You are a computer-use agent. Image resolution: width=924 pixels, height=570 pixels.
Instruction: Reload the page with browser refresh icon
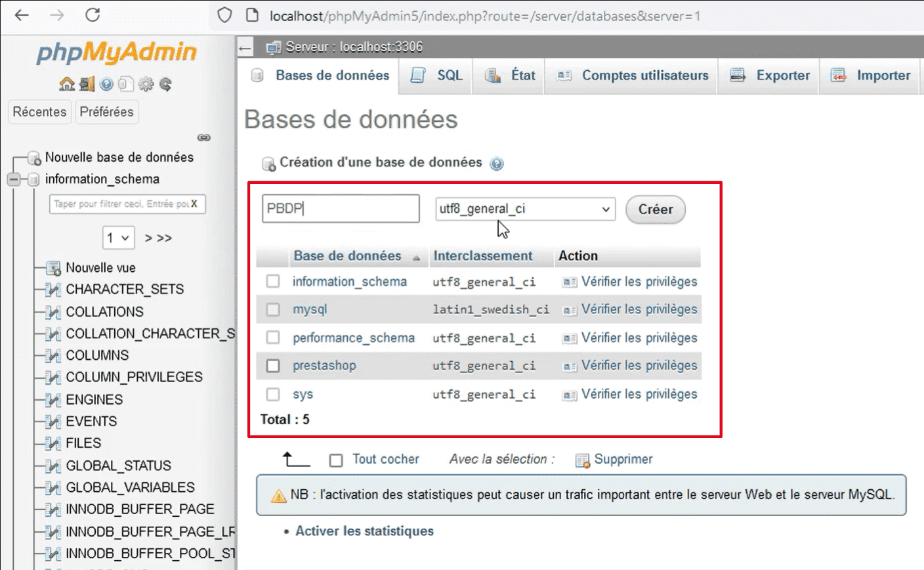coord(93,15)
